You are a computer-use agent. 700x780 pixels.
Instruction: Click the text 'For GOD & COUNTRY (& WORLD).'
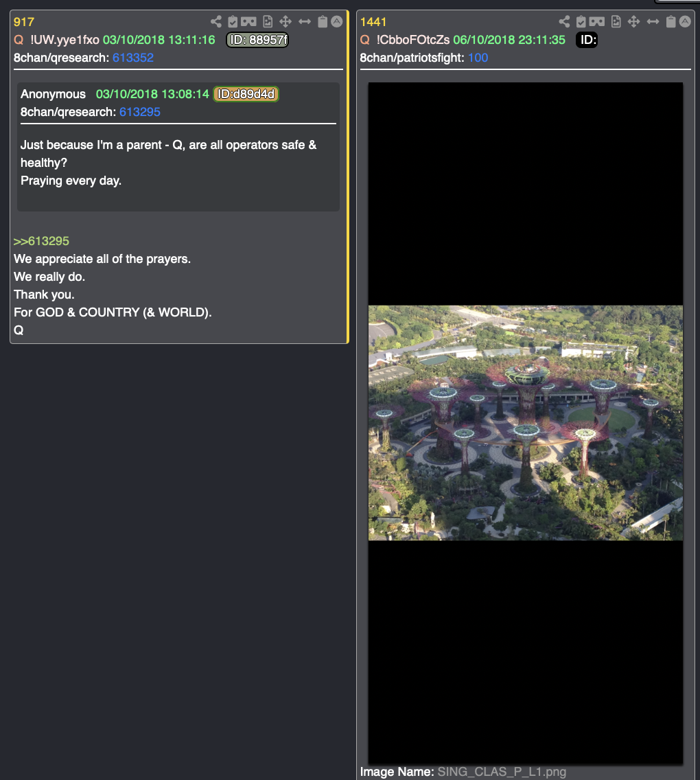pos(113,312)
